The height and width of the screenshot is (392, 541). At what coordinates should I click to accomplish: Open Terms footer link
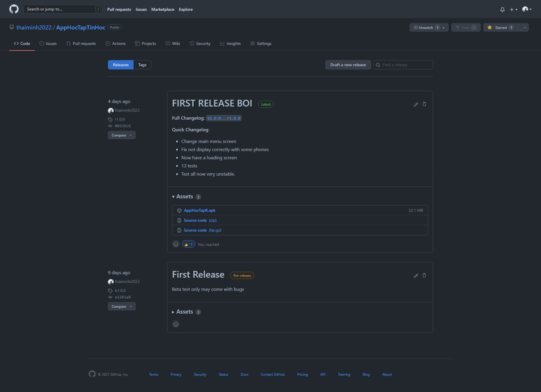(153, 374)
